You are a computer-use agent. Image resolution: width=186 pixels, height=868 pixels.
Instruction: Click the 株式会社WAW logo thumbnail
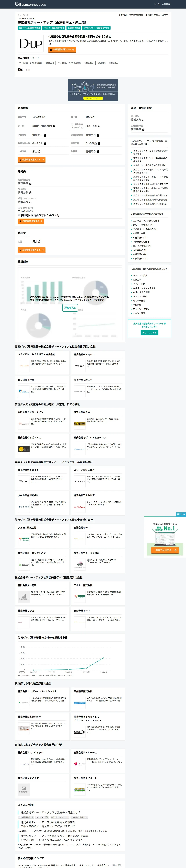[x=80, y=424]
